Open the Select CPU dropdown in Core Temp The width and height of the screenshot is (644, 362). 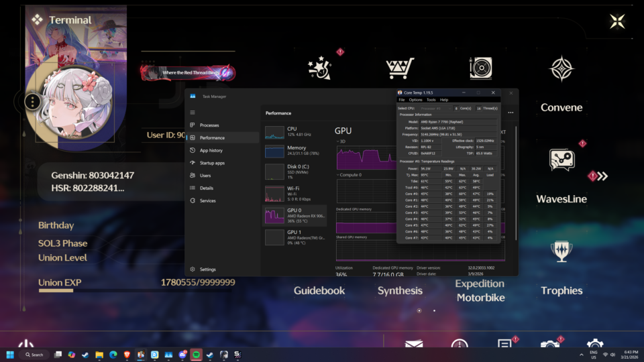435,109
